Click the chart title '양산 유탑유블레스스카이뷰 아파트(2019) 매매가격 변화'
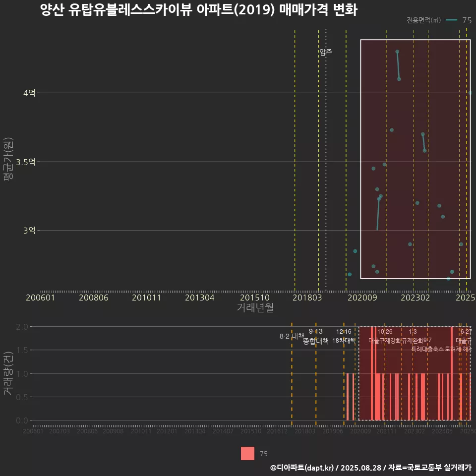This screenshot has width=476, height=476. (x=199, y=10)
